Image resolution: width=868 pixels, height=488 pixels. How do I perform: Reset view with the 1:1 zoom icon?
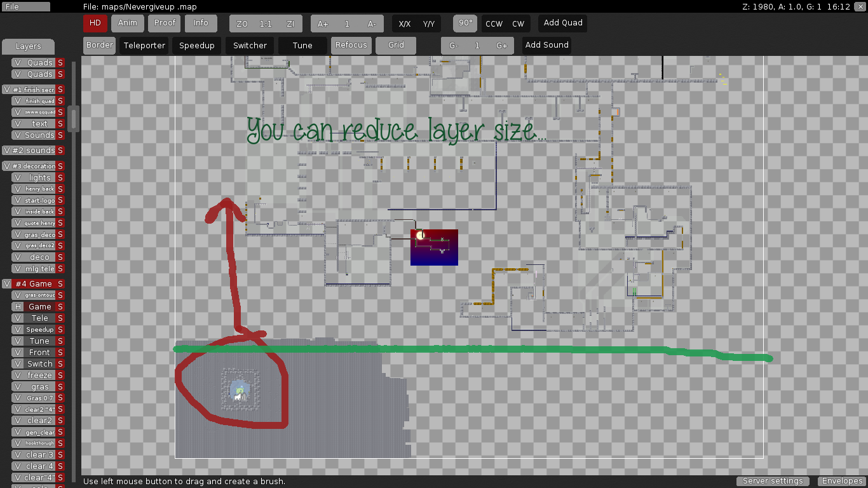pyautogui.click(x=266, y=24)
